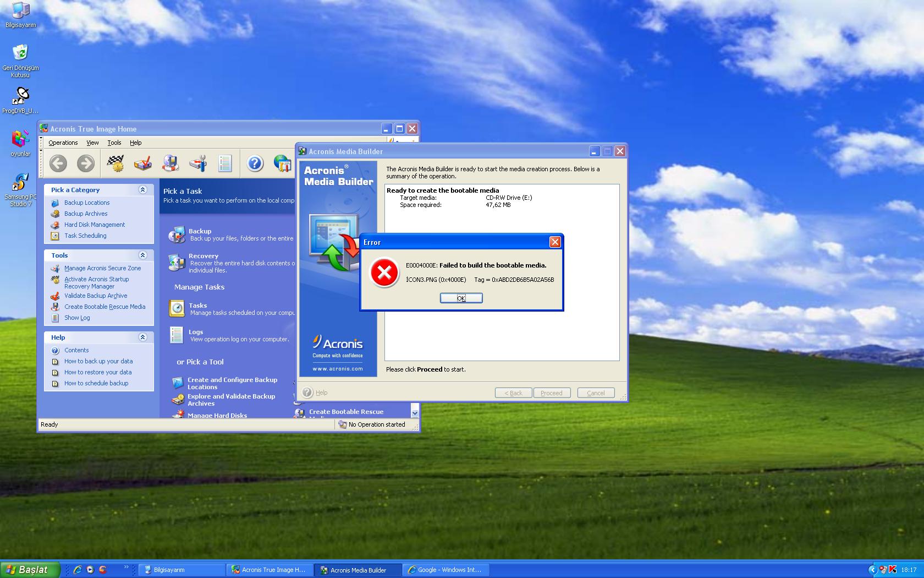Screen dimensions: 924x578
Task: Click Kaspersky tray icon
Action: [x=892, y=570]
